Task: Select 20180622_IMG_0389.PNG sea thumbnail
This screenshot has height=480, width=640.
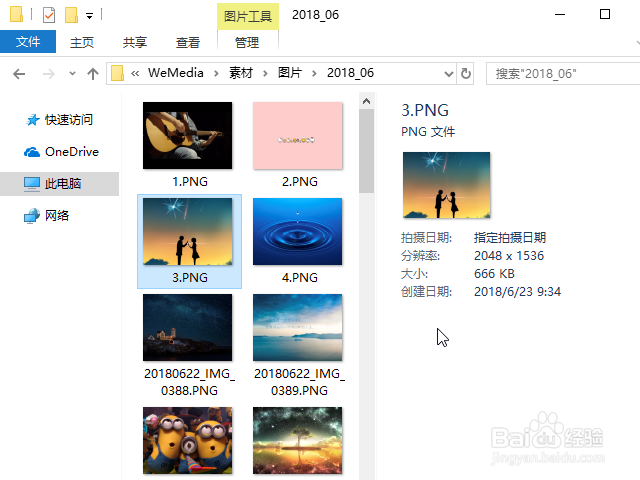Action: (298, 327)
